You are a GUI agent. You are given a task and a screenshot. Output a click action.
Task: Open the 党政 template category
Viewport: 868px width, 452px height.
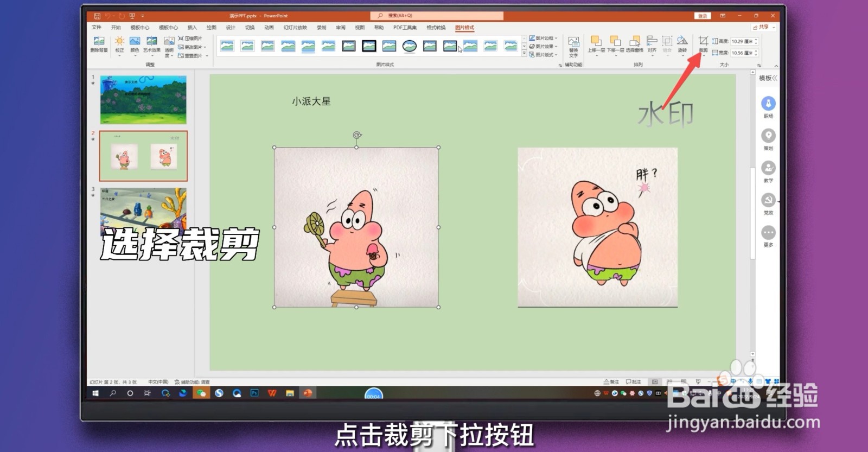click(768, 203)
